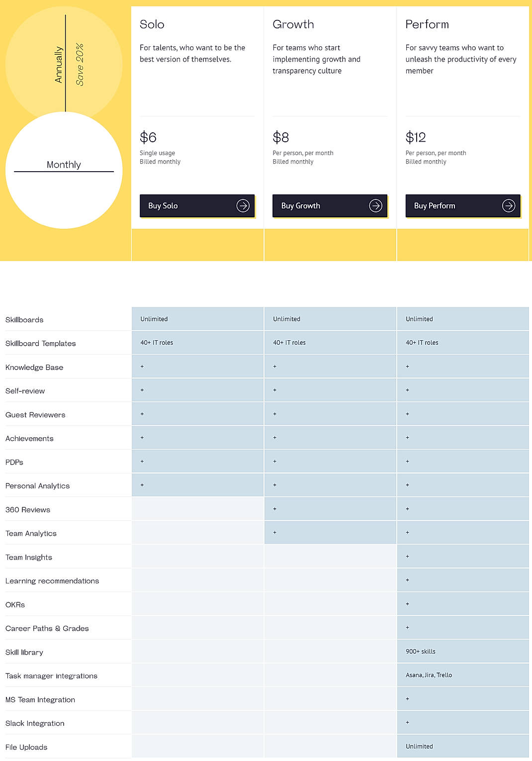Click the Knowledge Base row label

[34, 368]
